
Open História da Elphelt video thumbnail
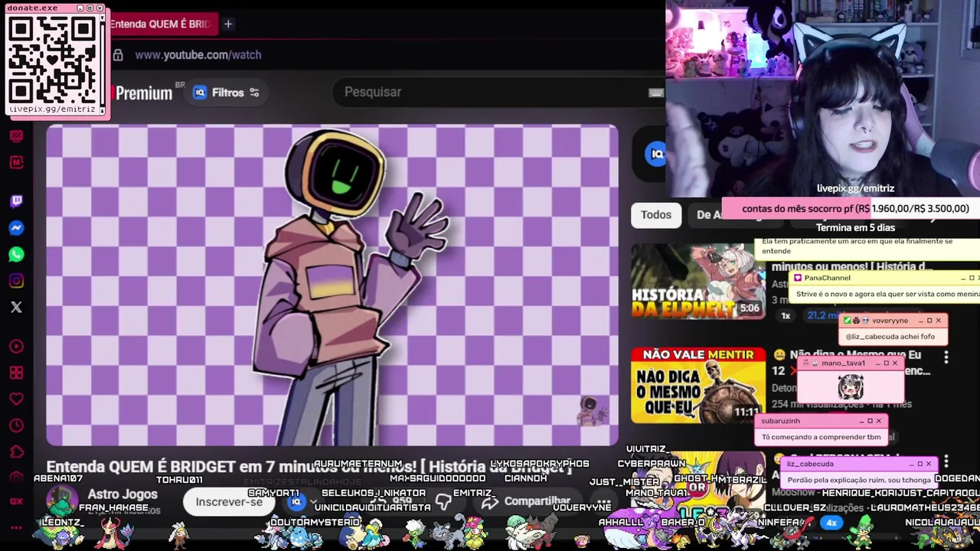pyautogui.click(x=697, y=281)
